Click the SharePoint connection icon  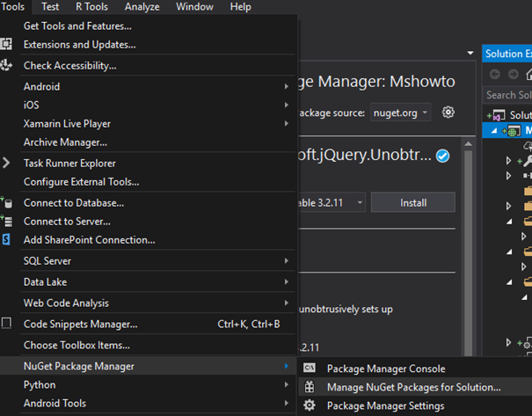(6, 239)
